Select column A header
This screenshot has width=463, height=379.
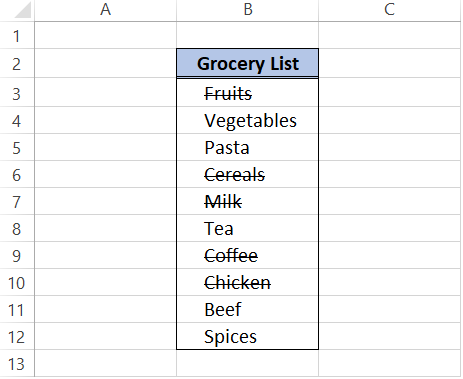[105, 10]
